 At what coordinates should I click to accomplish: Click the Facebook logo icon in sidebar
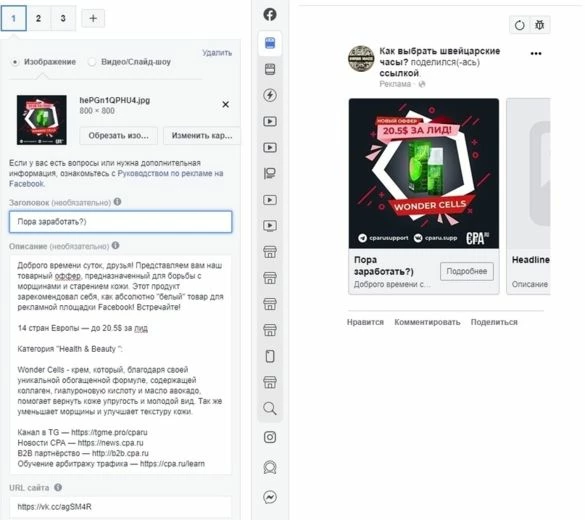pyautogui.click(x=270, y=15)
